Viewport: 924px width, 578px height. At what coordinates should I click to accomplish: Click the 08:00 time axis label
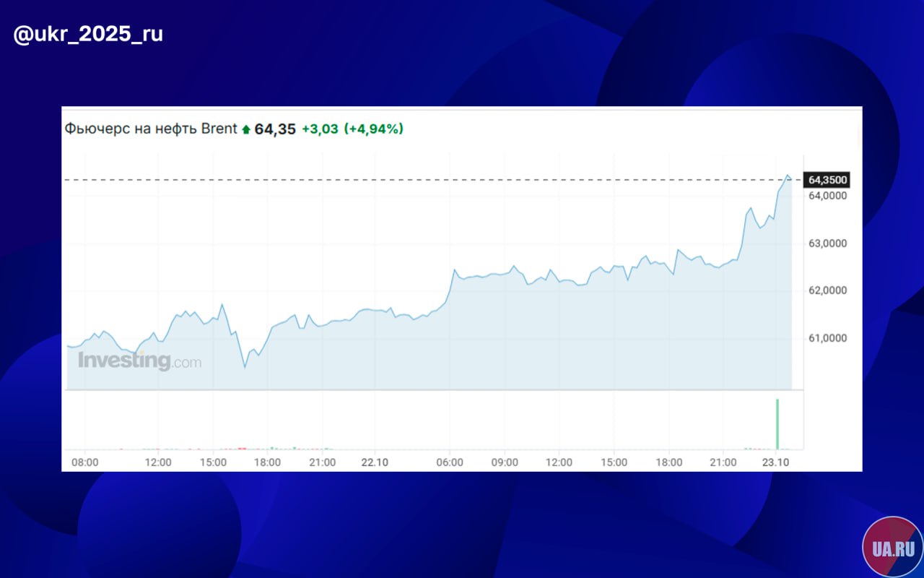click(85, 462)
